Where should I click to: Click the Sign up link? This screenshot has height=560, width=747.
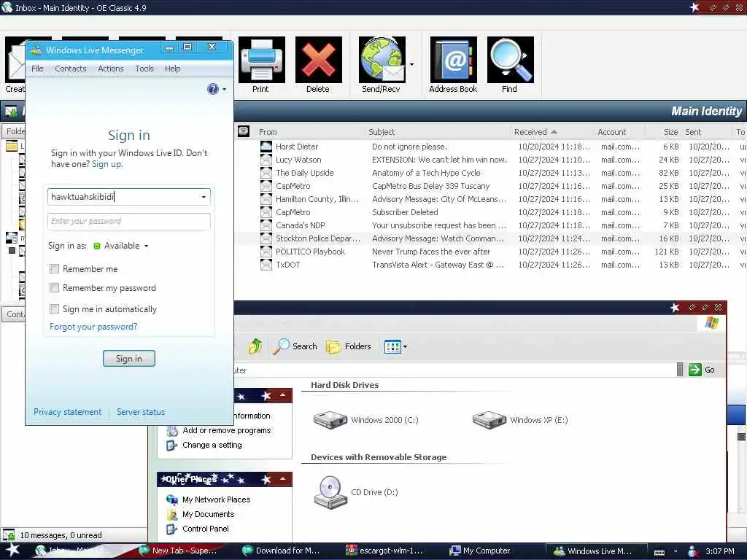[107, 164]
